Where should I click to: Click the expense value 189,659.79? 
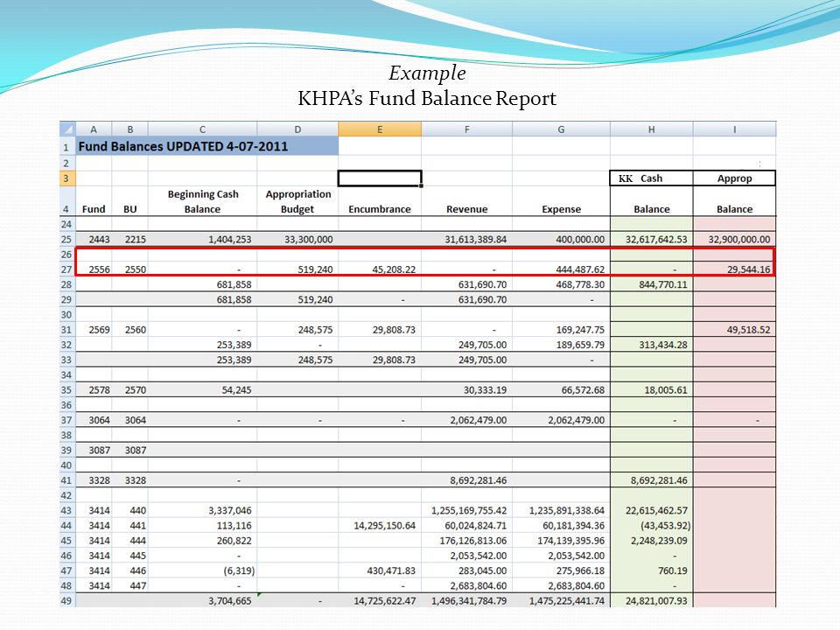pos(580,345)
